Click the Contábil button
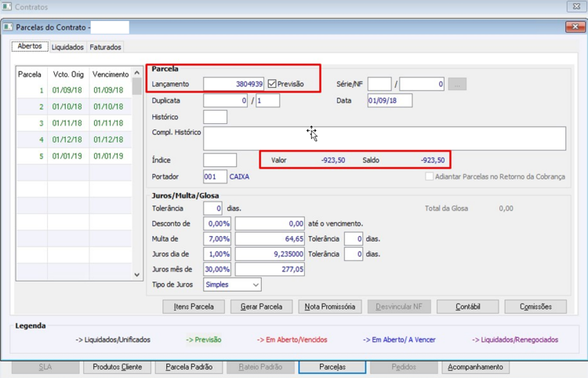588x378 pixels. [x=467, y=307]
